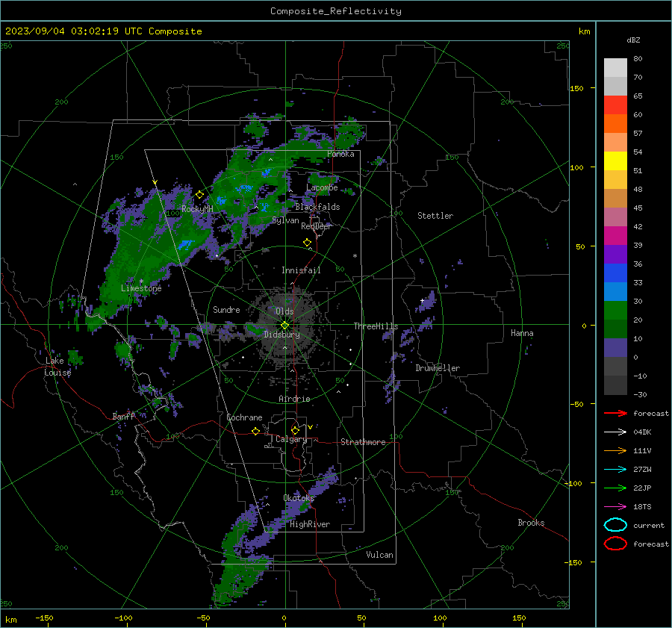Click the bright green 20–30 dBZ swatch
Screen dimensions: 672x628
pyautogui.click(x=615, y=310)
